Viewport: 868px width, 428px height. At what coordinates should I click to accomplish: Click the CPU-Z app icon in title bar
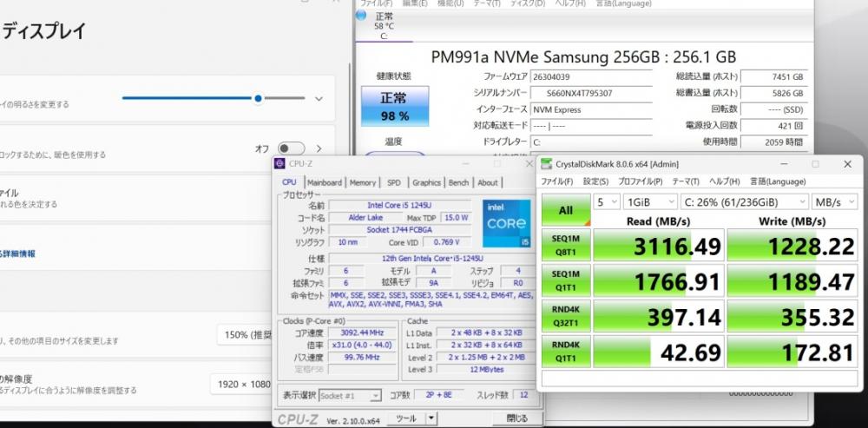point(279,163)
